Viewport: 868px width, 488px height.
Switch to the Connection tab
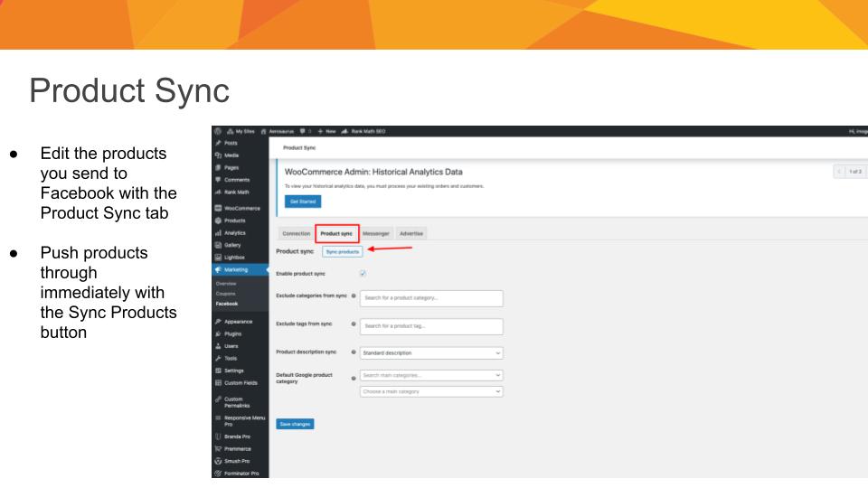pyautogui.click(x=297, y=233)
